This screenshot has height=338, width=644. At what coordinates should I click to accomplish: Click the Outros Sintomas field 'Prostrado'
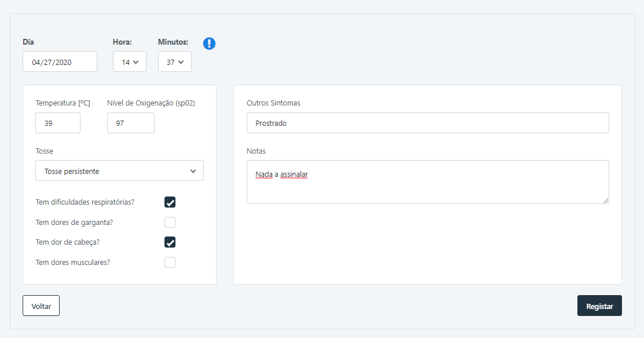428,123
